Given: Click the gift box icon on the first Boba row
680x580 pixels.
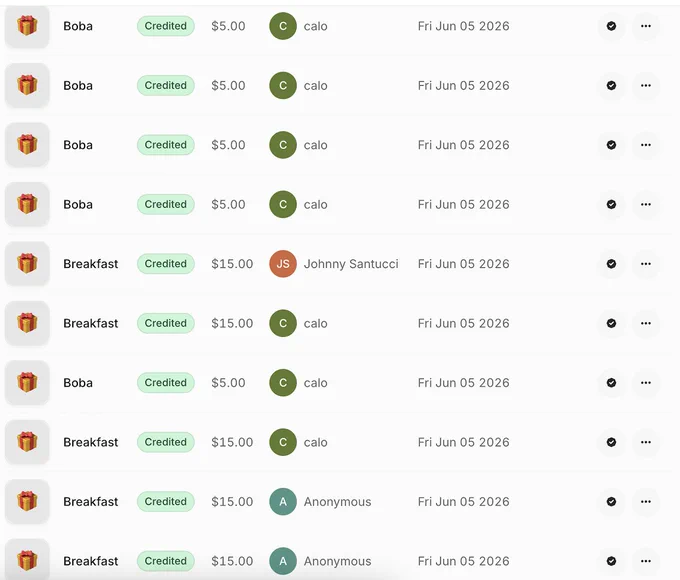Looking at the screenshot, I should [27, 26].
